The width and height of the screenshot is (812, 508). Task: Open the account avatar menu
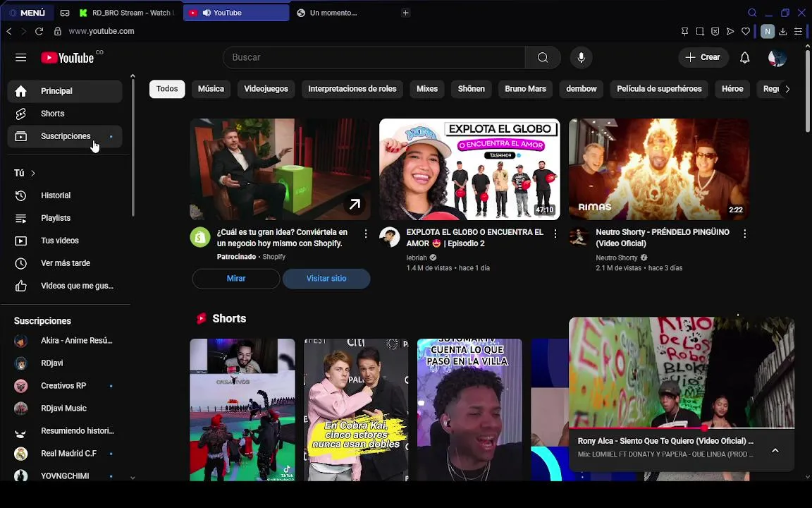[777, 58]
